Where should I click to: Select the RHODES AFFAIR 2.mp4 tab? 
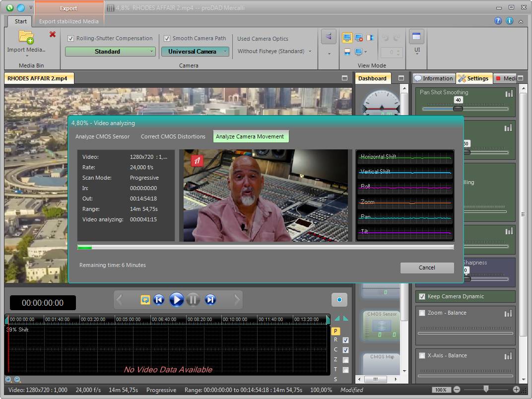(x=39, y=78)
